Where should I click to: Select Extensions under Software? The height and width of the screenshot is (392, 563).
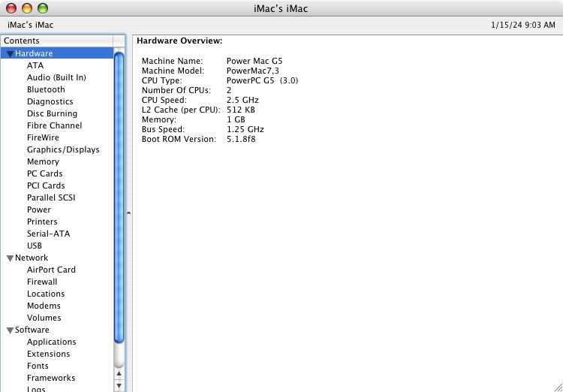[48, 354]
